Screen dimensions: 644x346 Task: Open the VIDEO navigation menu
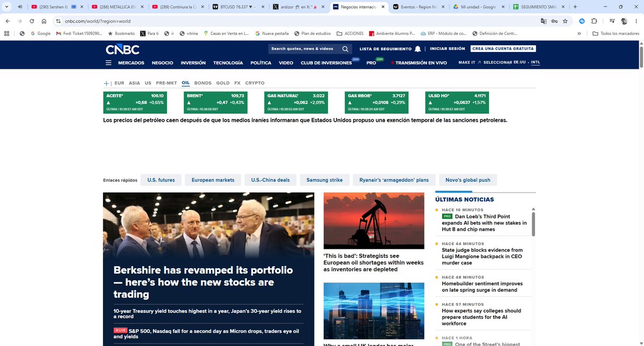[x=286, y=63]
